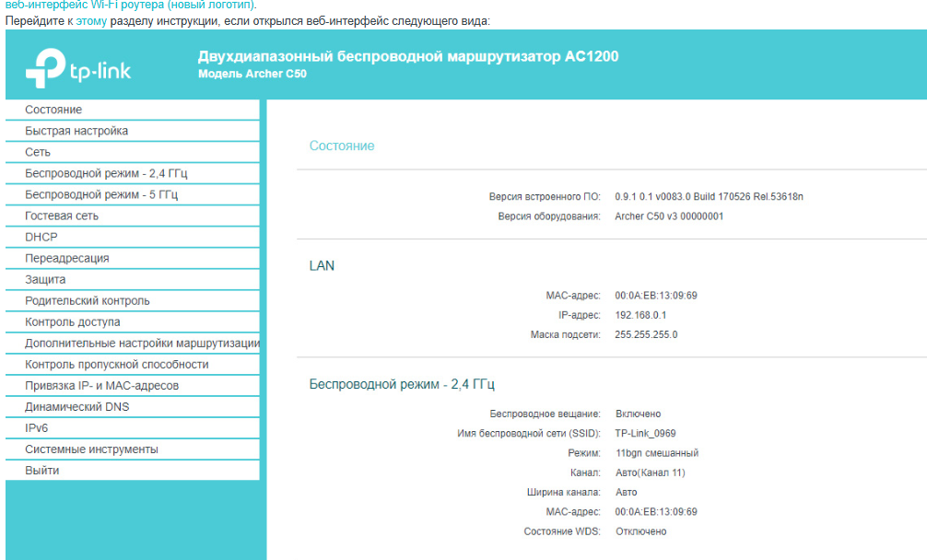Click the 'Версия оборудования:' label

point(548,216)
